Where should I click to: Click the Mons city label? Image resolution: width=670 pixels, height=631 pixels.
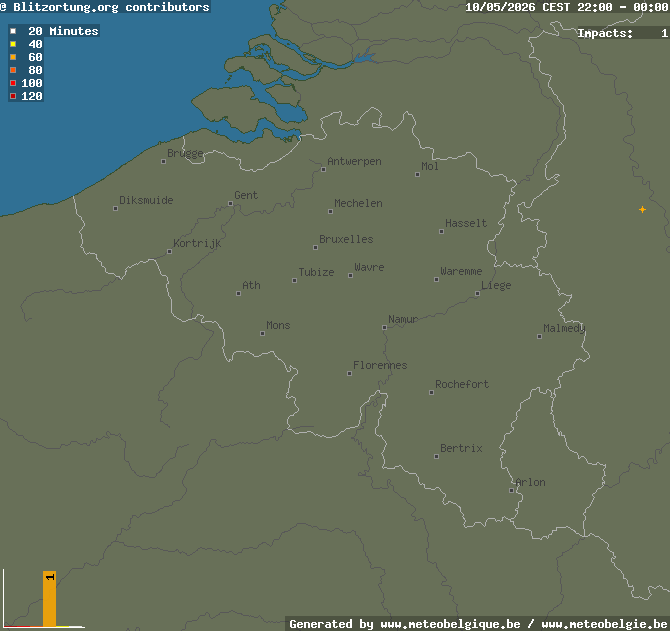pos(278,326)
